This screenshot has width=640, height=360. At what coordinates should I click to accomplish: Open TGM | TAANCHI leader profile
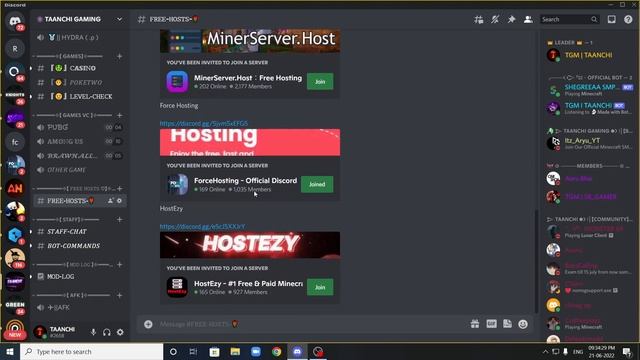[x=589, y=55]
